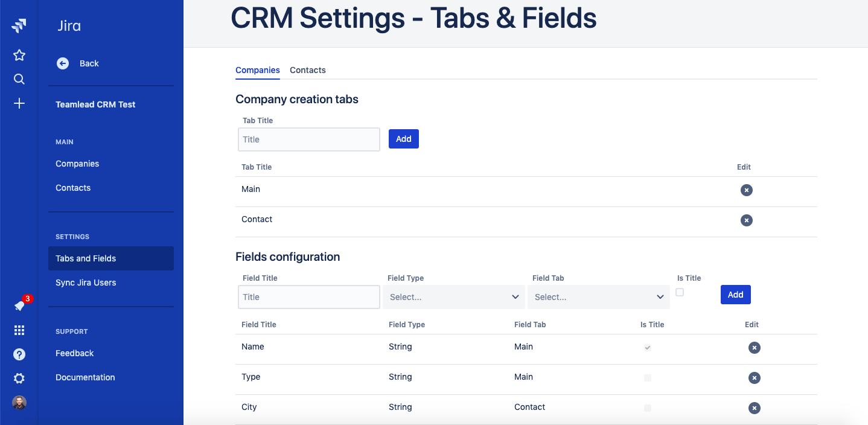868x425 pixels.
Task: Click the plus create icon
Action: [x=19, y=104]
